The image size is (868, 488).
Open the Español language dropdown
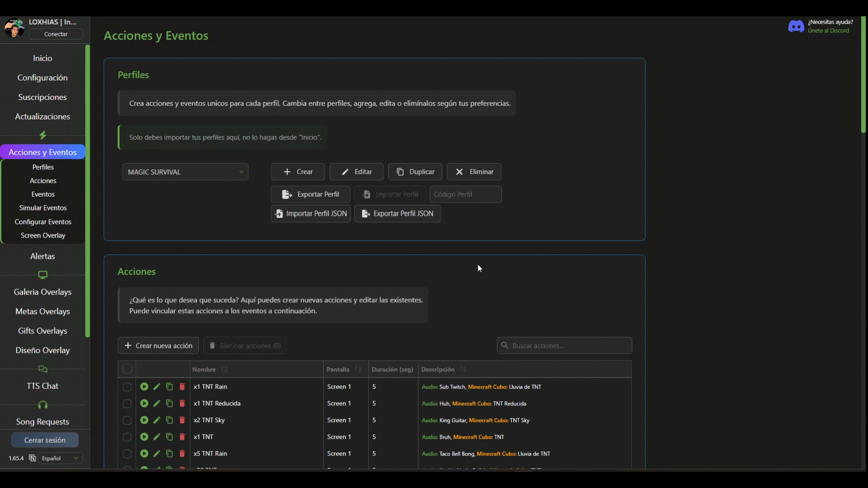pos(60,458)
